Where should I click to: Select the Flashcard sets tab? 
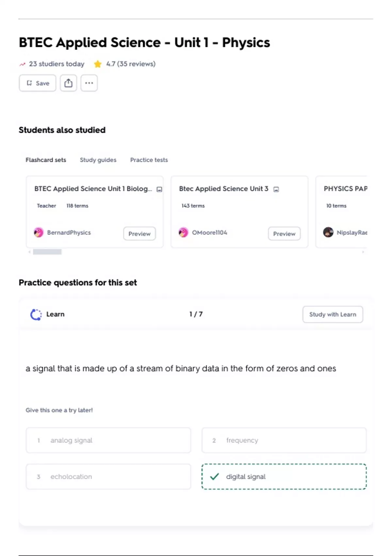point(46,160)
